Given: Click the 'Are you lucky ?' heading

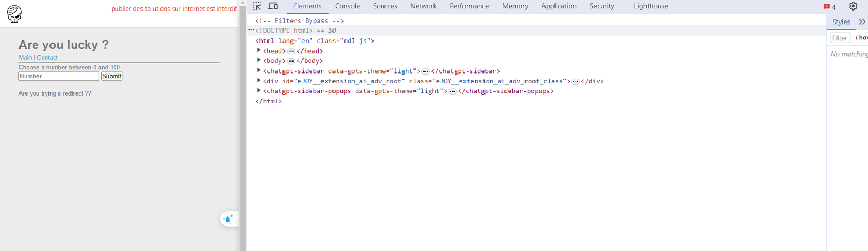Looking at the screenshot, I should (x=64, y=45).
